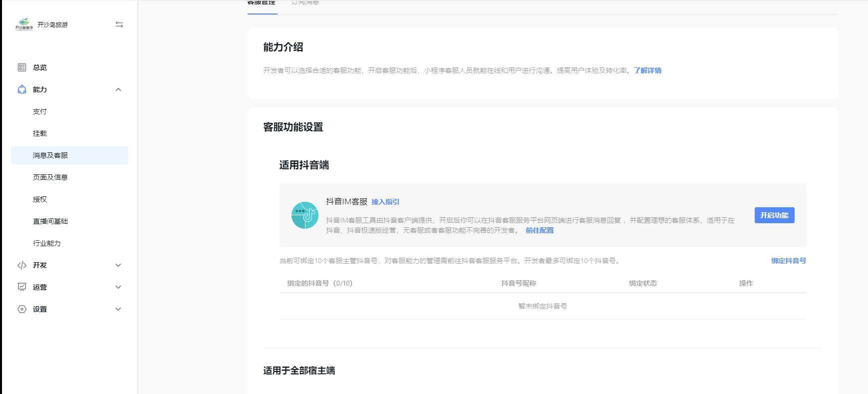Expand the 运营 section chevron
The height and width of the screenshot is (394, 868).
click(x=118, y=287)
